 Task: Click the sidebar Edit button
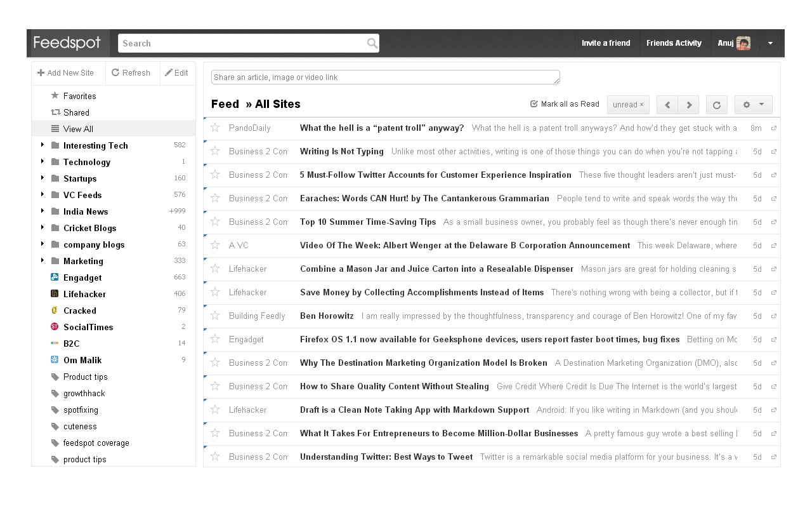(x=177, y=73)
